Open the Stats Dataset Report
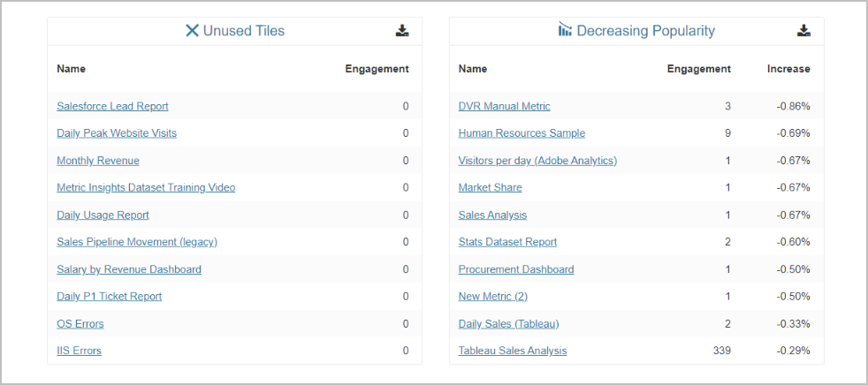This screenshot has width=868, height=385. (x=507, y=242)
